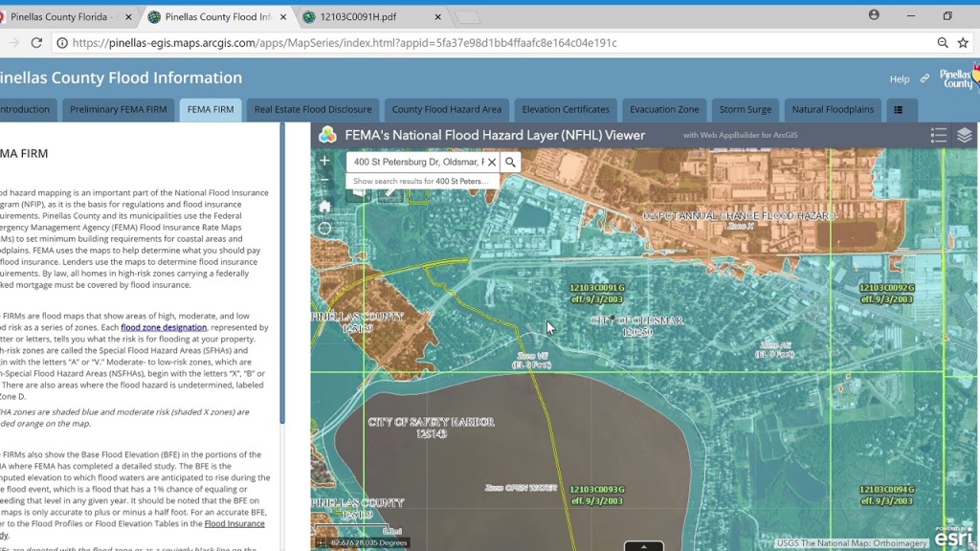Click the Help link in header
Screen dimensions: 980x551
click(900, 79)
